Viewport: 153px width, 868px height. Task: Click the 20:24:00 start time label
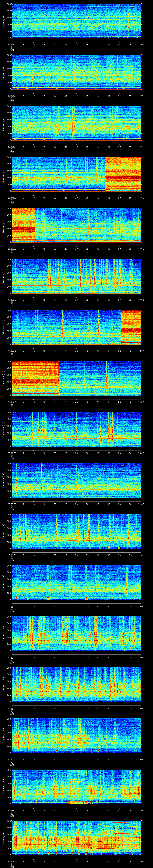12,708
